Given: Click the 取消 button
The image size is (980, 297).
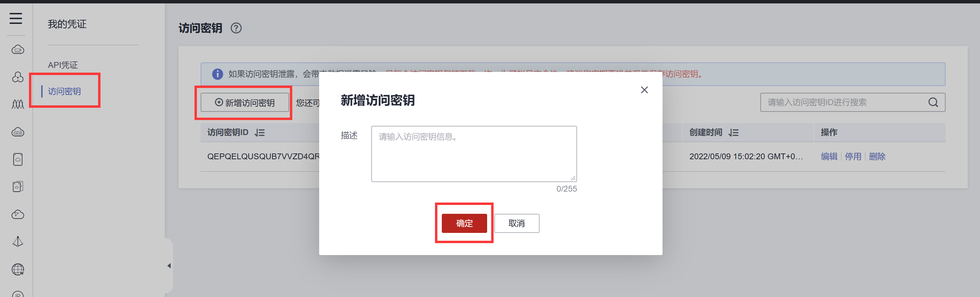Looking at the screenshot, I should (517, 223).
